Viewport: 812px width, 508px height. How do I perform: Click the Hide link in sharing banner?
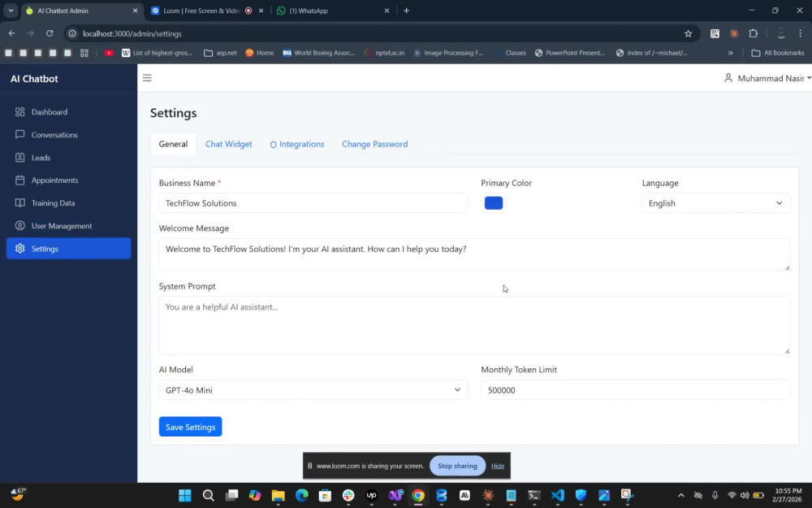pos(498,466)
